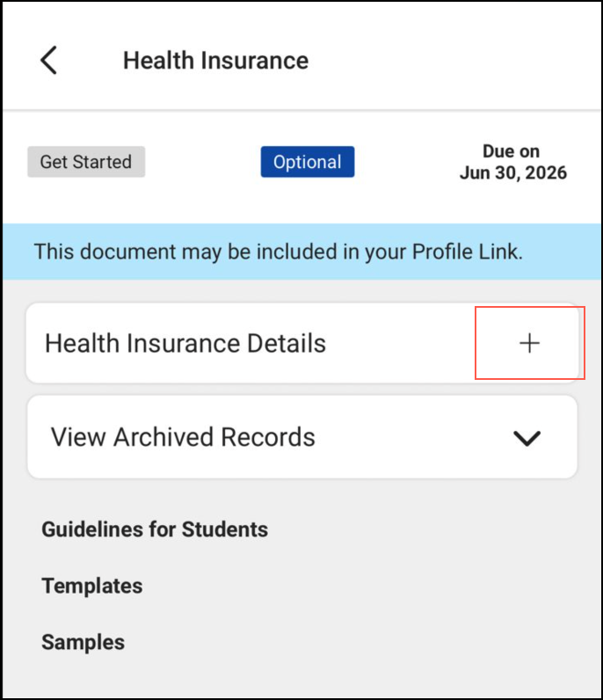Screen dimensions: 603x700
Task: Click the plus icon to add insurance details
Action: click(x=529, y=343)
